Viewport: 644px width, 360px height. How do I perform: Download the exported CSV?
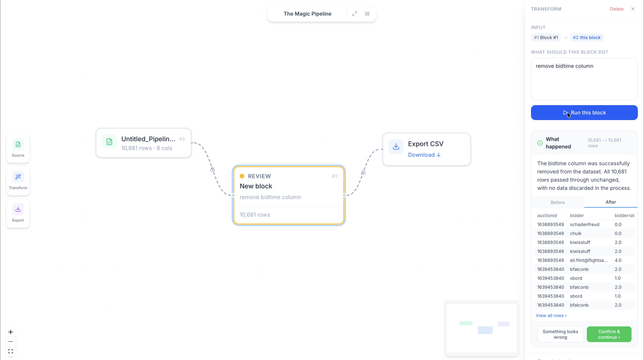point(424,155)
